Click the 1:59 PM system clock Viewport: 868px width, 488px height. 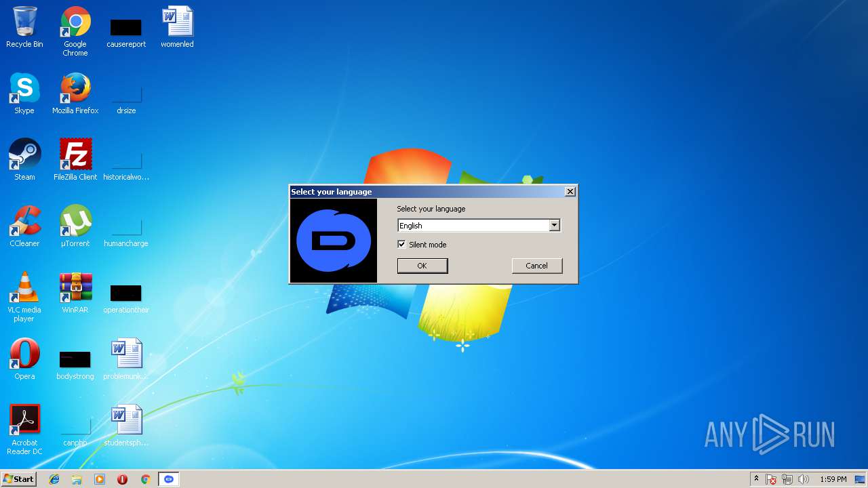click(833, 479)
